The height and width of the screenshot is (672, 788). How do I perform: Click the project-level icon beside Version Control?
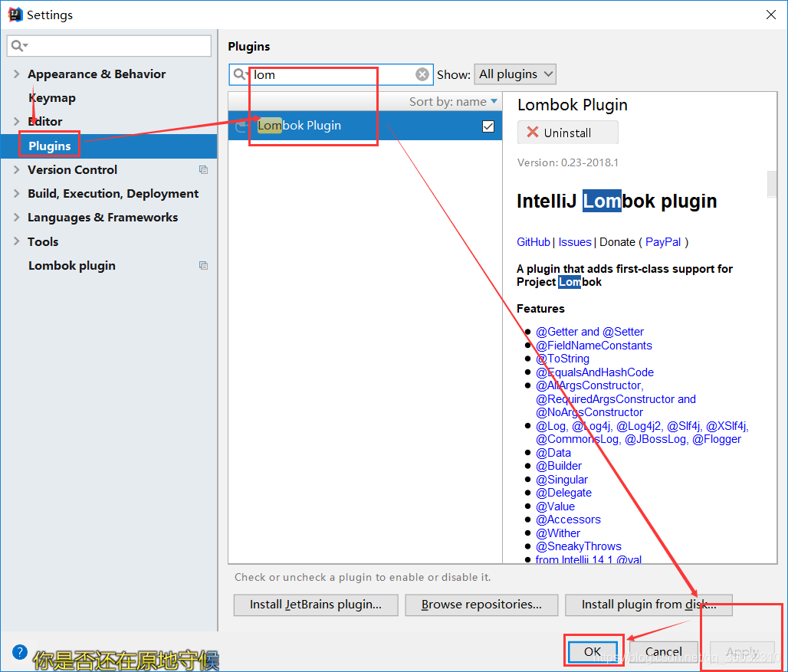tap(204, 170)
